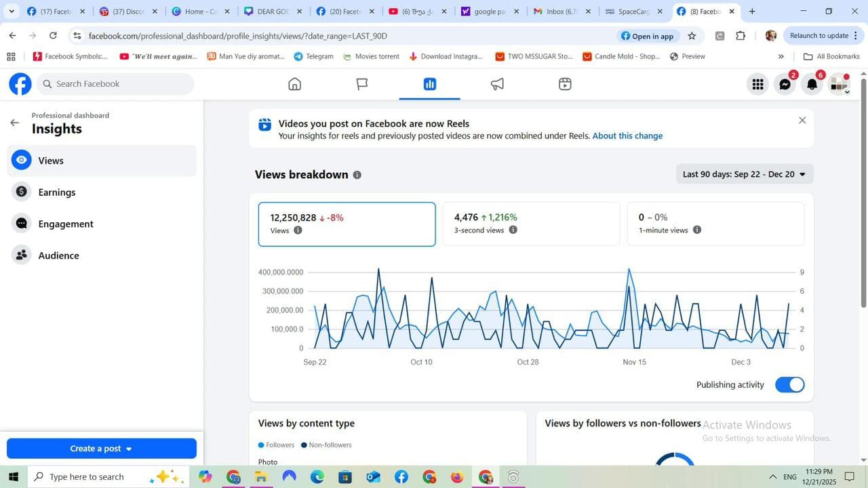The image size is (868, 488).
Task: Open Engagement insights section
Action: click(x=66, y=224)
